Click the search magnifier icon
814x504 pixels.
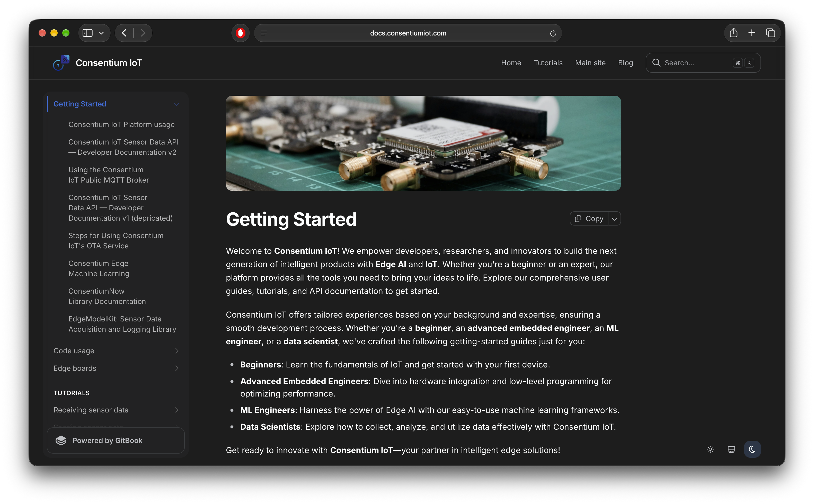pyautogui.click(x=656, y=63)
